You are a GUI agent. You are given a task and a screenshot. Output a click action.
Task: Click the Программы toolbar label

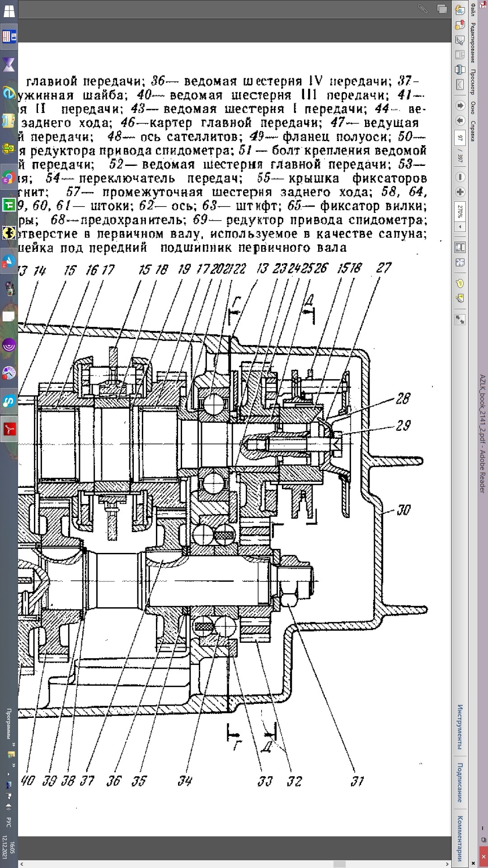tap(9, 723)
